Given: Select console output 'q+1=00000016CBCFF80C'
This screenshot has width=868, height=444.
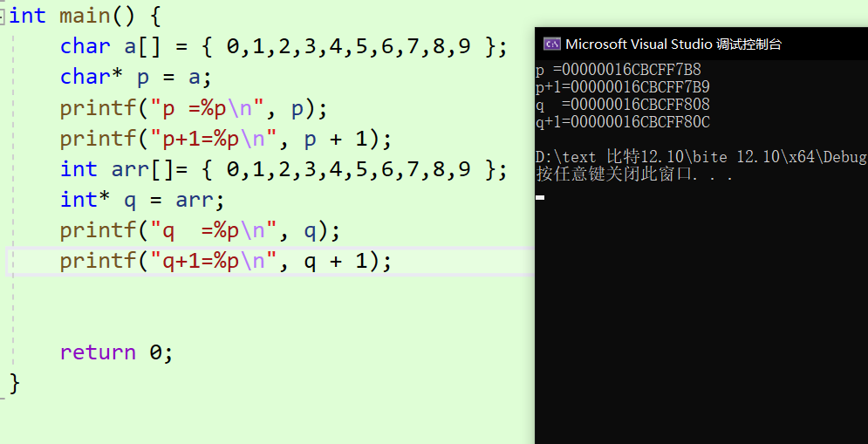Looking at the screenshot, I should (x=623, y=122).
